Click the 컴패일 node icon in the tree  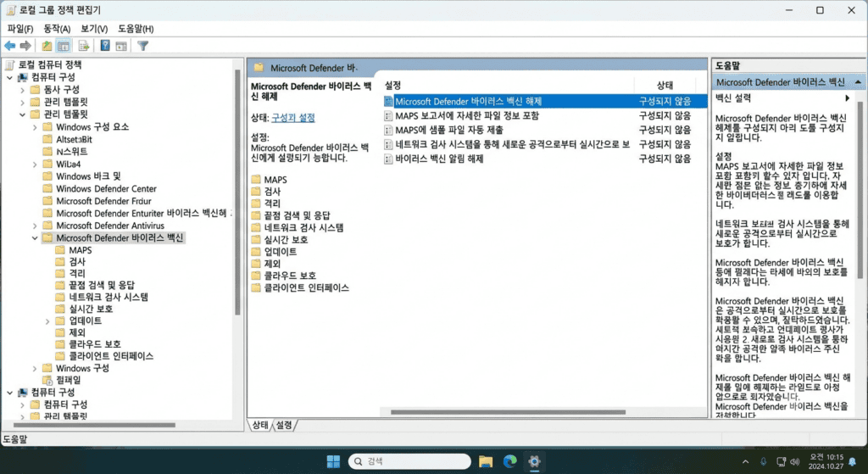(48, 381)
